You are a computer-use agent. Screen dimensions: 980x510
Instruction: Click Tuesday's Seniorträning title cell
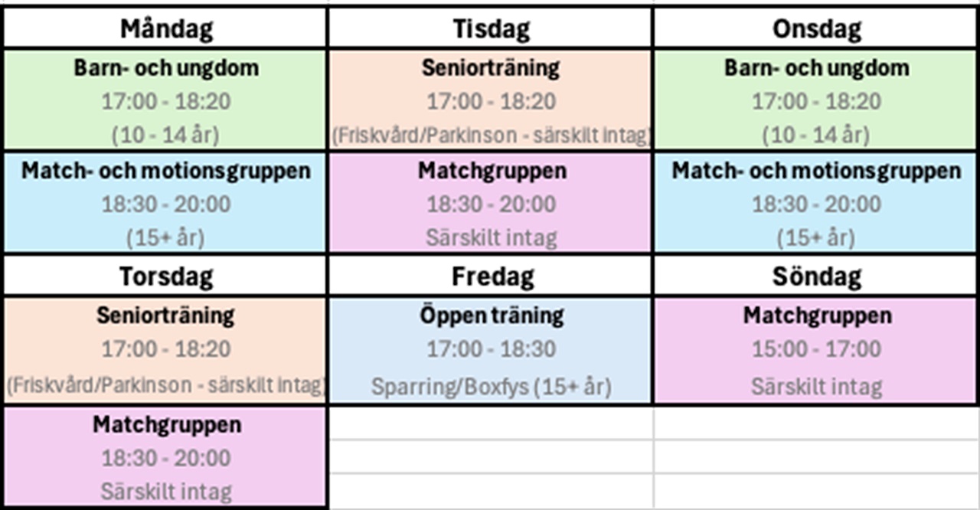coord(491,67)
